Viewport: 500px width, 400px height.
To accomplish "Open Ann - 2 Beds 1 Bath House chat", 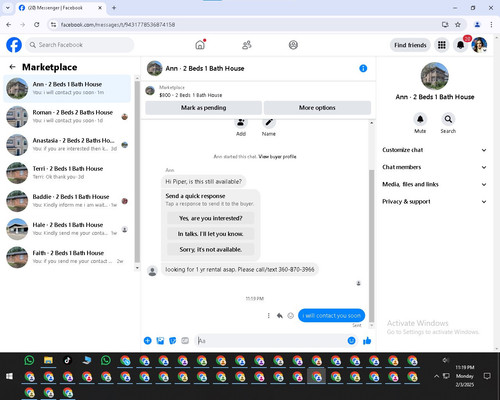I will click(67, 89).
